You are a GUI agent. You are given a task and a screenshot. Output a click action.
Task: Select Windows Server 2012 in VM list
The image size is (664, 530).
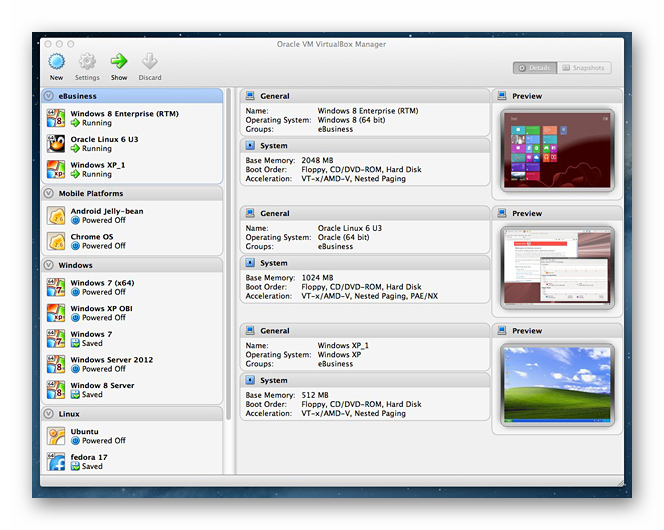click(111, 360)
